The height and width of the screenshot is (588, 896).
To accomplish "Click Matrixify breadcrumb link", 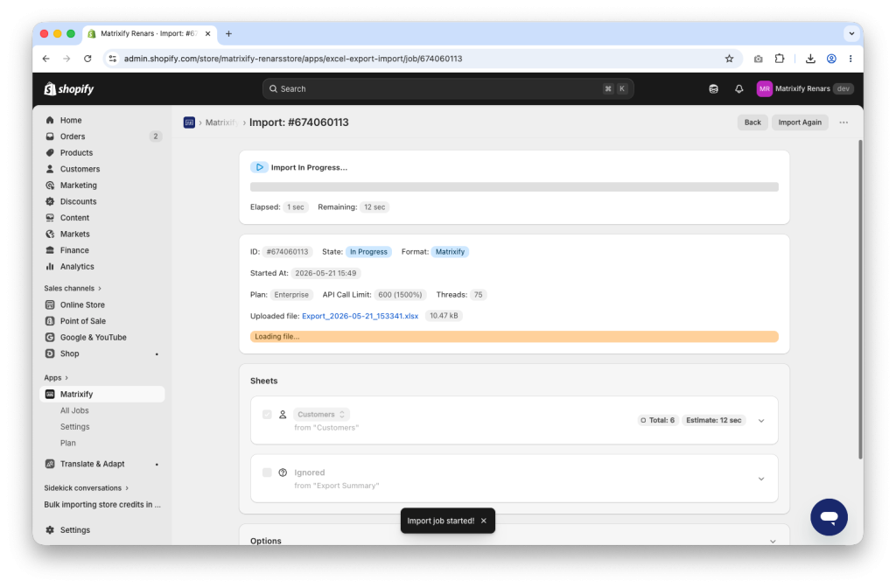I will 221,122.
